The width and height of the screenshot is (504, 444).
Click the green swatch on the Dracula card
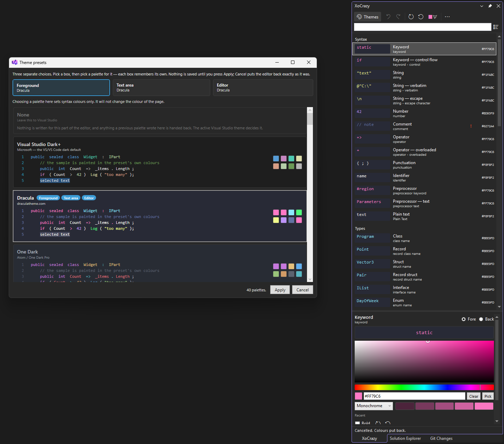[x=299, y=212]
